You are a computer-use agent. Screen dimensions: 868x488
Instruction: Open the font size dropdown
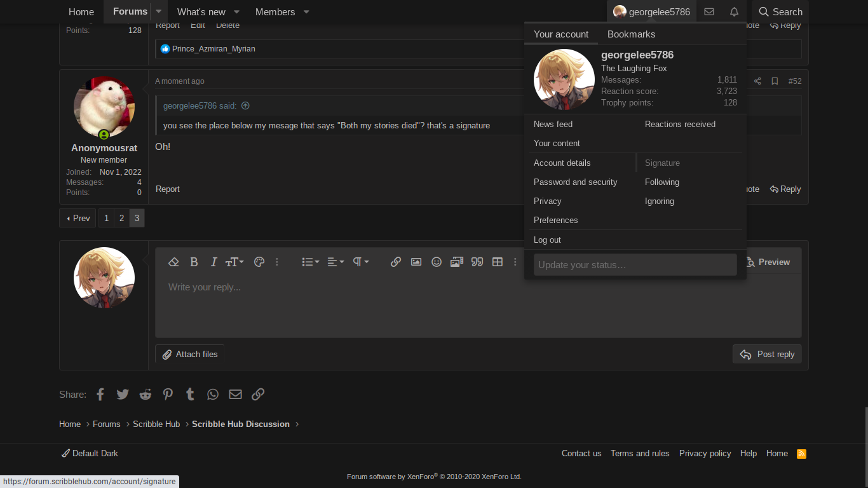tap(234, 262)
